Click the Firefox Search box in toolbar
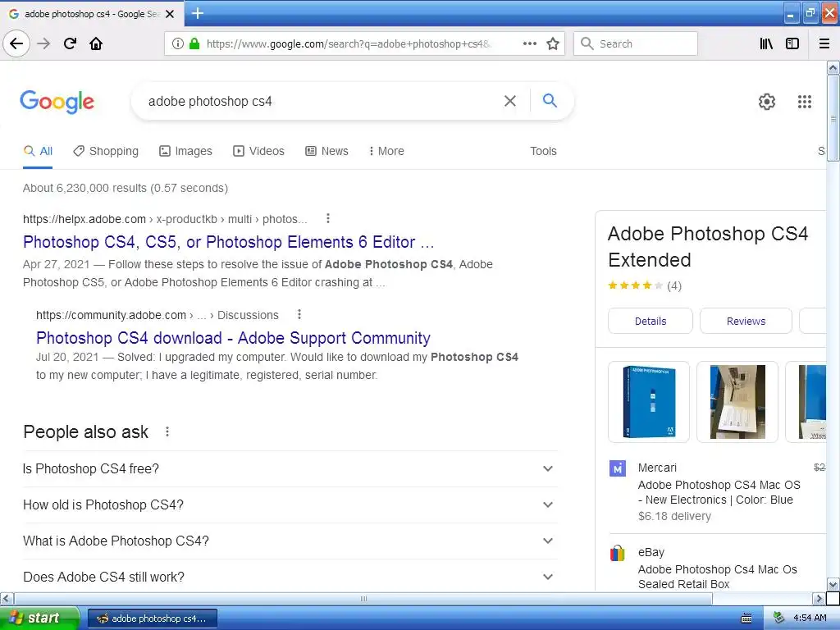 636,43
